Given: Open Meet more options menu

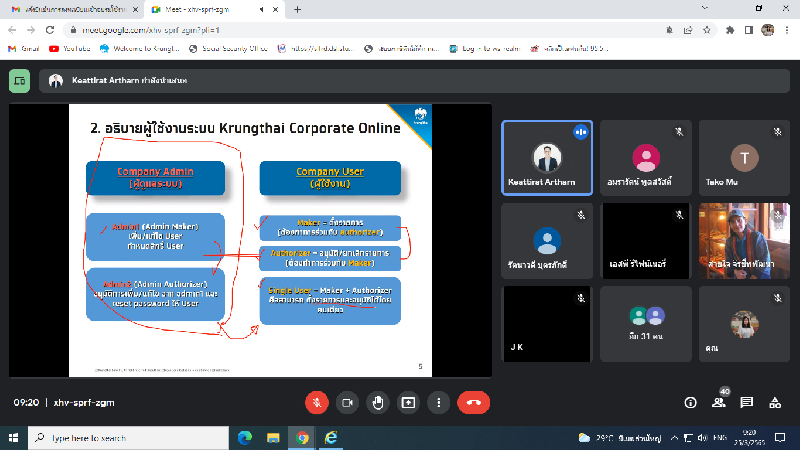Looking at the screenshot, I should tap(438, 402).
